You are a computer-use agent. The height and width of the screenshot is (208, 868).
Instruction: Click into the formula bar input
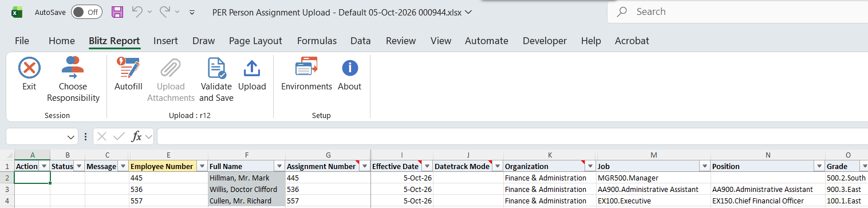click(x=512, y=136)
